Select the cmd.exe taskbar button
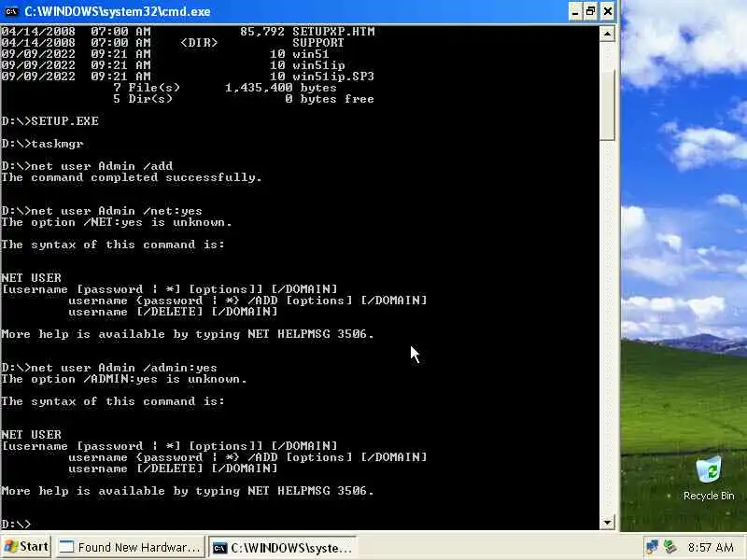This screenshot has height=560, width=747. pos(283,547)
